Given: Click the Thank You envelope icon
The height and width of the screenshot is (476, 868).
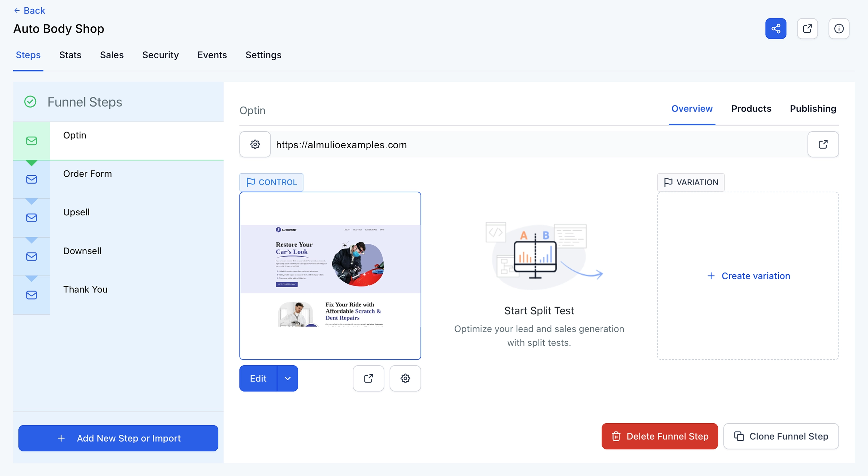Looking at the screenshot, I should click(32, 295).
